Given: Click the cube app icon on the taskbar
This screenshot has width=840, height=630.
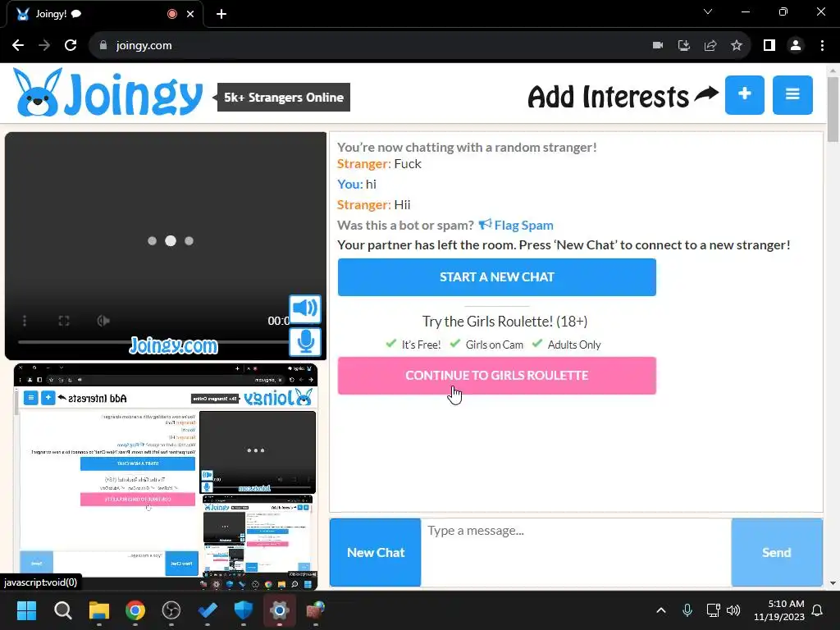Looking at the screenshot, I should click(x=316, y=610).
